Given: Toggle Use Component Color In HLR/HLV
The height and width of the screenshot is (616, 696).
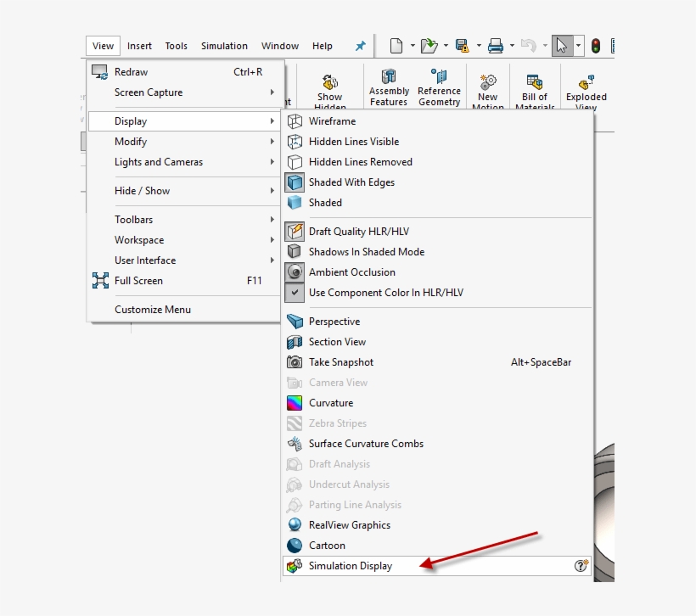Looking at the screenshot, I should (385, 293).
